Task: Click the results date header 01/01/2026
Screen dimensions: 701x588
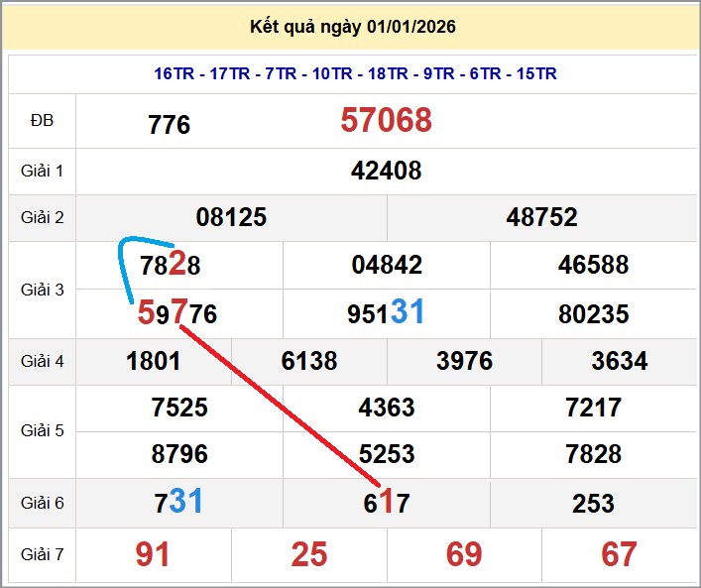Action: pyautogui.click(x=353, y=27)
